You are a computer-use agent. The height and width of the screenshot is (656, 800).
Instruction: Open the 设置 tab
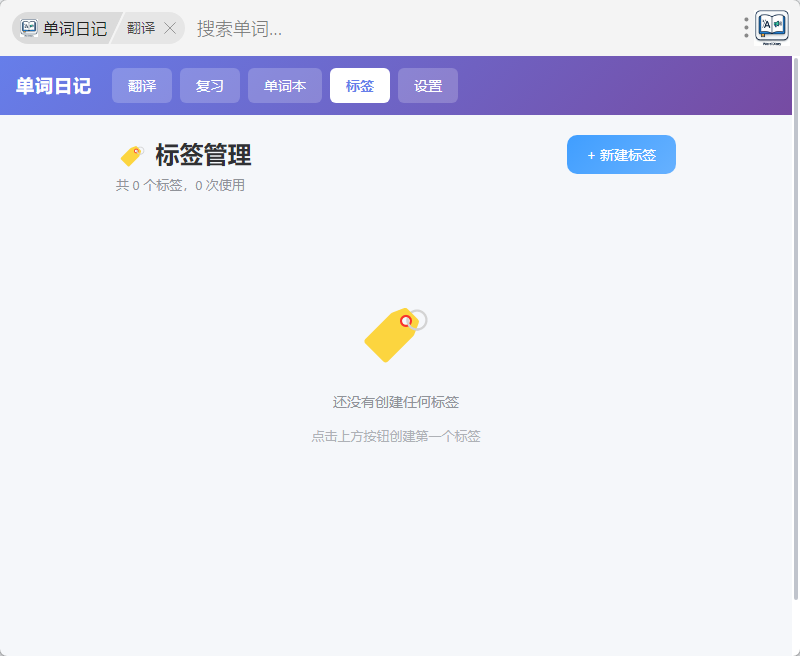pos(428,86)
